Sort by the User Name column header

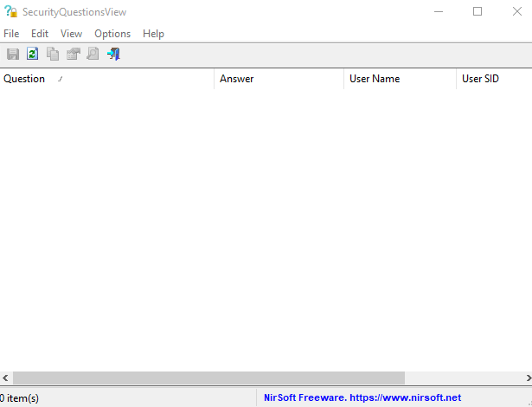pyautogui.click(x=400, y=79)
